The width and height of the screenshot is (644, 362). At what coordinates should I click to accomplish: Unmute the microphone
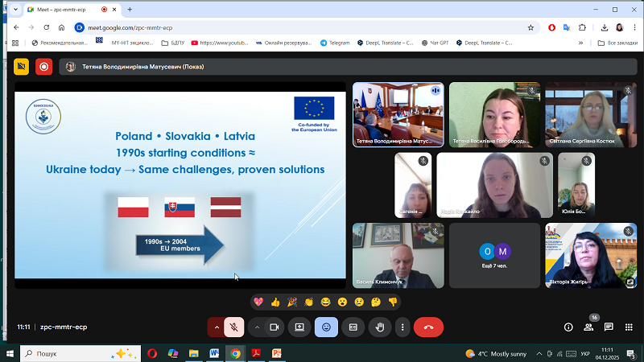[x=234, y=327]
